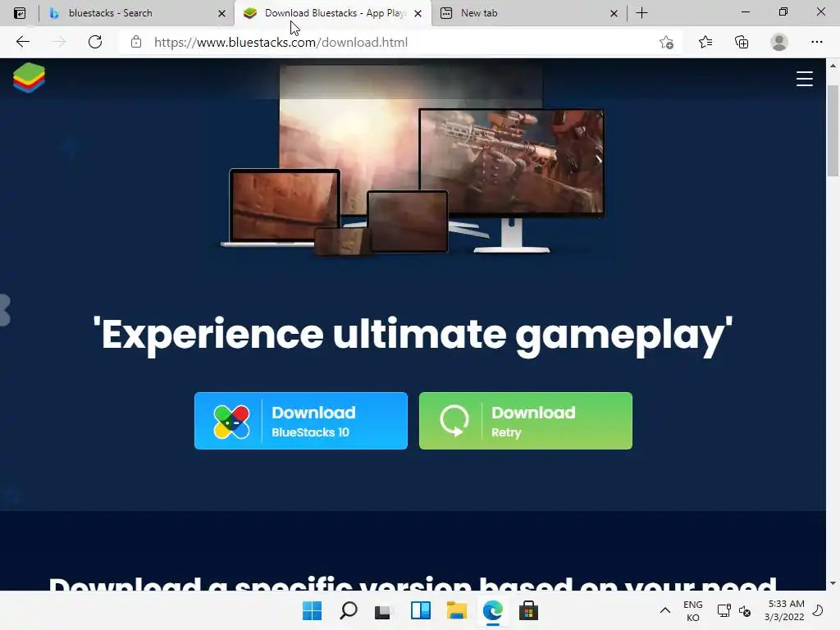Open Widgets from taskbar
The width and height of the screenshot is (840, 630).
click(421, 610)
